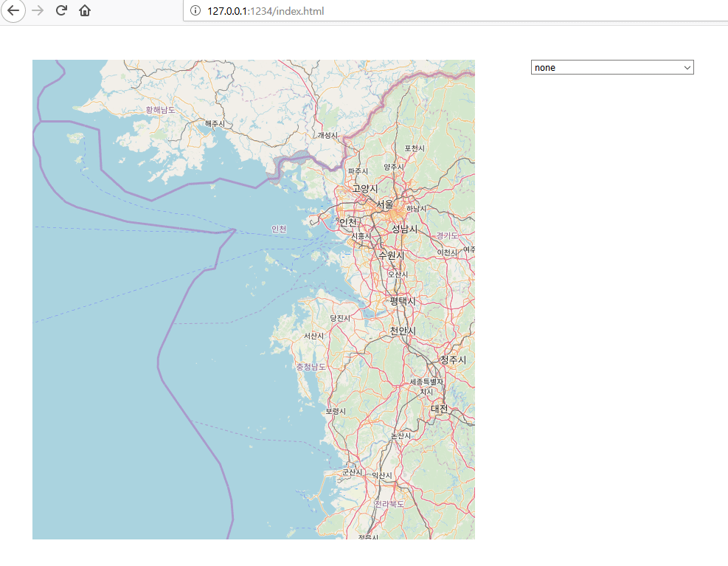
Task: Click the 경기도 province label
Action: click(447, 235)
